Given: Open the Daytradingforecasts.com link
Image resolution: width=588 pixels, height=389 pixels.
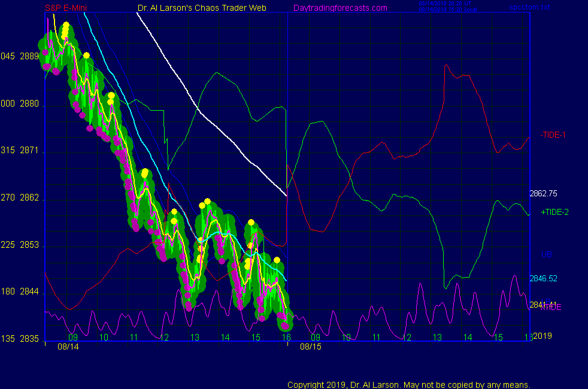Looking at the screenshot, I should click(x=340, y=8).
